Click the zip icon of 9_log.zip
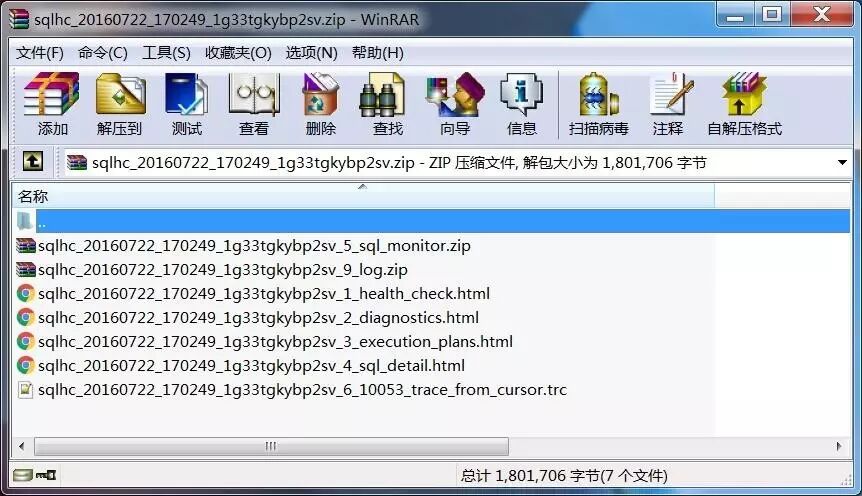Image resolution: width=862 pixels, height=496 pixels. point(26,269)
